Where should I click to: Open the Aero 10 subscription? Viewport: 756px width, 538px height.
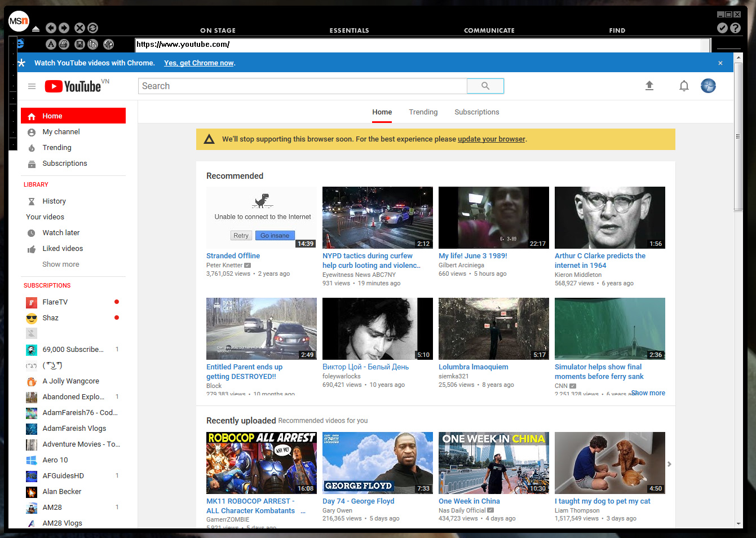[x=73, y=460]
